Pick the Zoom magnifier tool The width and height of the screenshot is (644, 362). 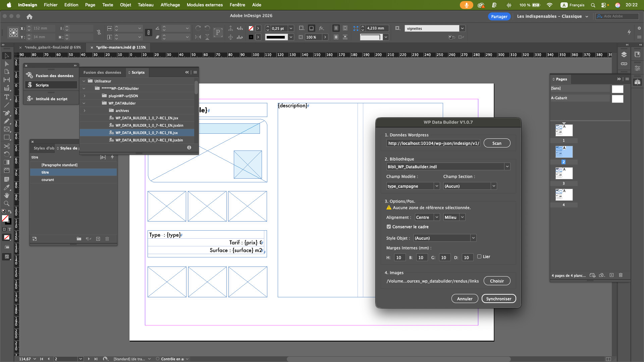[6, 203]
